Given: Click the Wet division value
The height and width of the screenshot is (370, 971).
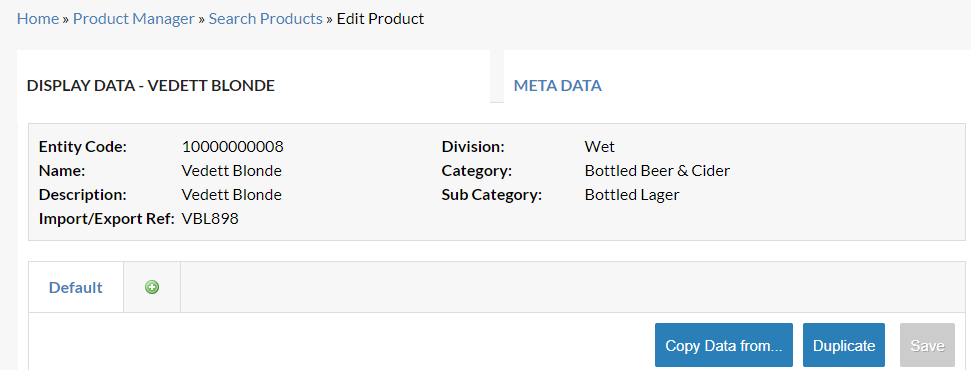Looking at the screenshot, I should click(x=599, y=147).
